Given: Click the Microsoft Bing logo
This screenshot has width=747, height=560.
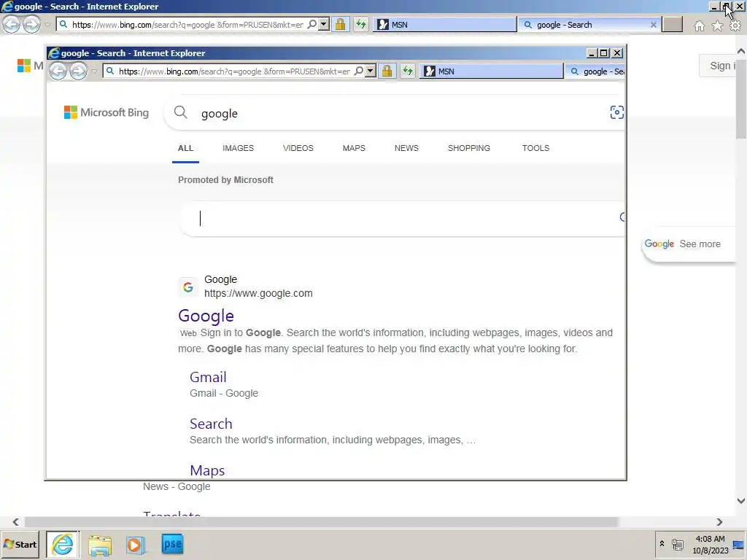Looking at the screenshot, I should click(107, 112).
